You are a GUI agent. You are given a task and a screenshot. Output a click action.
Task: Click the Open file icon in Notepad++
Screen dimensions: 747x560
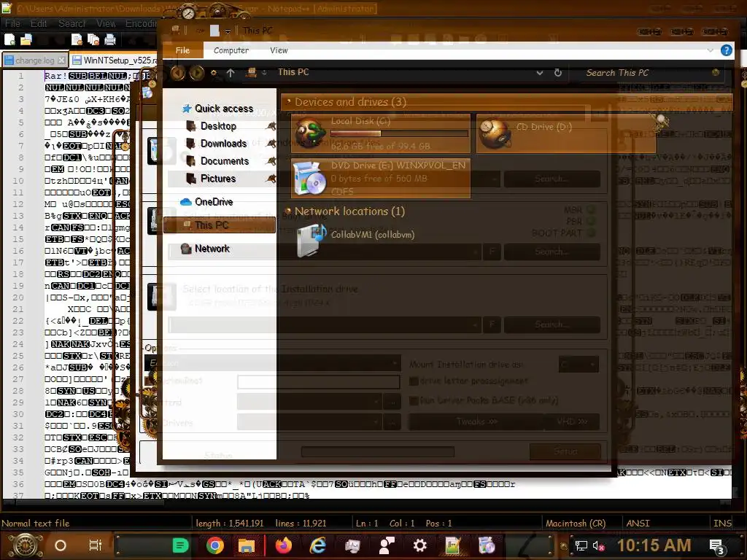26,40
